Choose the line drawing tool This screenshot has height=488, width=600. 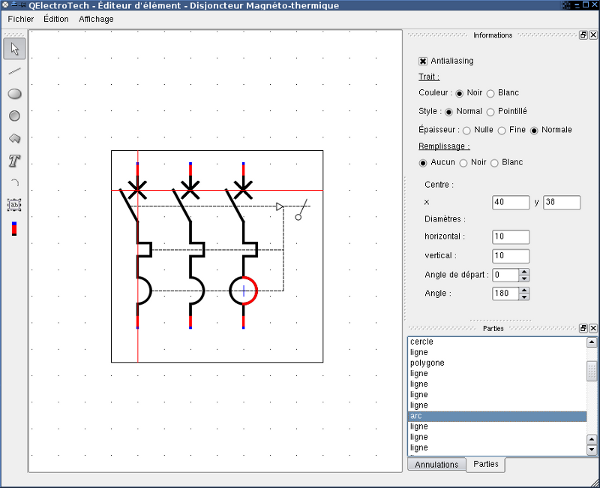pos(15,71)
